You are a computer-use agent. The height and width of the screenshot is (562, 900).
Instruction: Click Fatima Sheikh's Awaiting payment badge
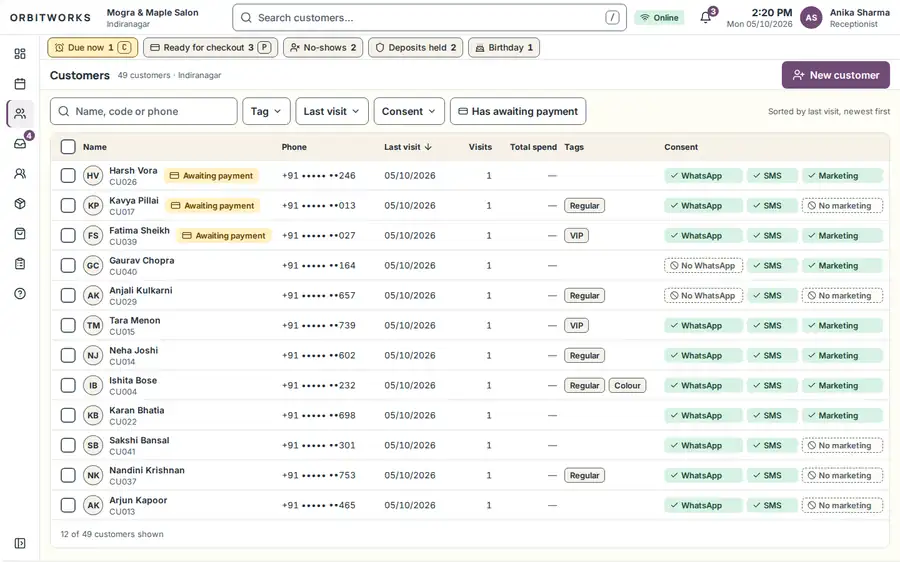click(224, 235)
